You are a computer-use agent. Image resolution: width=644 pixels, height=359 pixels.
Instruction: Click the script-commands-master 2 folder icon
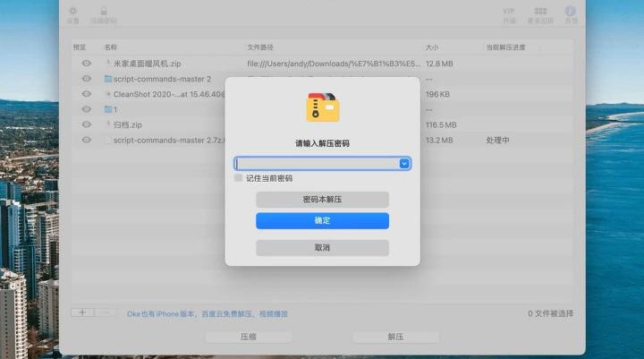pyautogui.click(x=108, y=79)
